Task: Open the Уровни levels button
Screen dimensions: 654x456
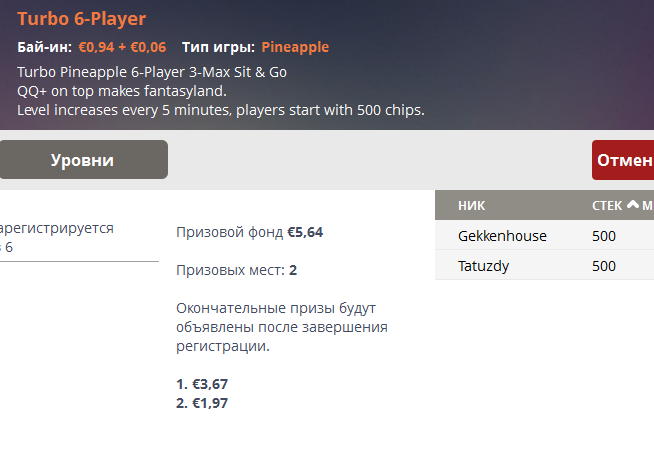Action: pos(82,160)
